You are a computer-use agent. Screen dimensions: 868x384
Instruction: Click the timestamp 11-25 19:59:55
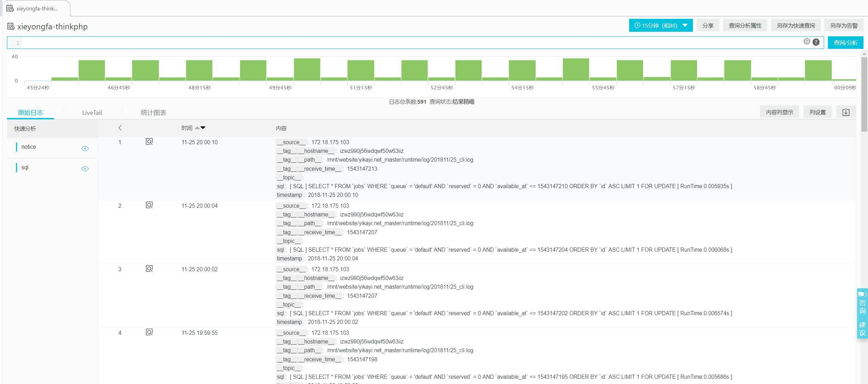pos(199,333)
